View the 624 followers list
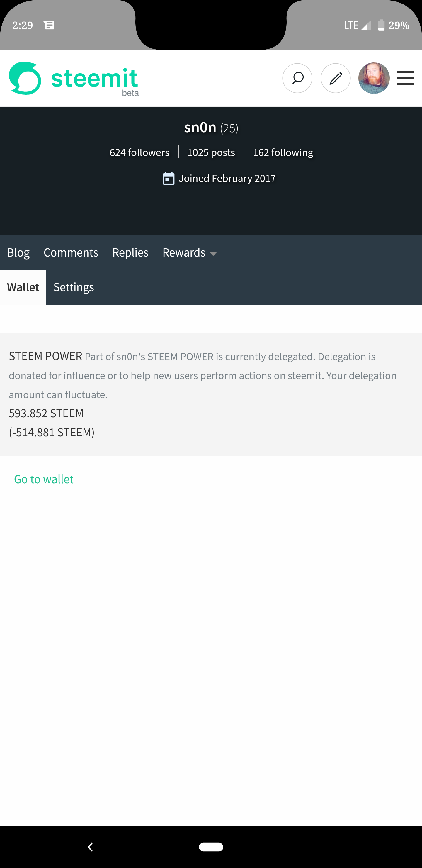 tap(139, 152)
